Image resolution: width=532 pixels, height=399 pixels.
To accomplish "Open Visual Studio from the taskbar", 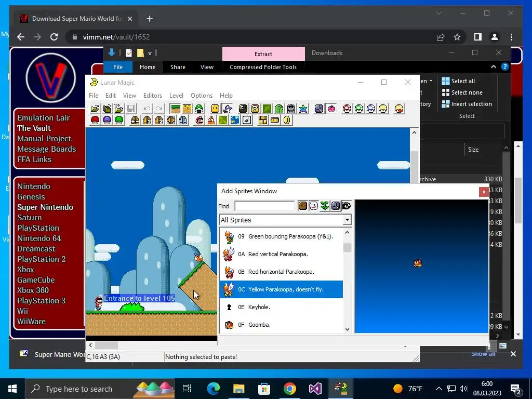I will tap(315, 389).
